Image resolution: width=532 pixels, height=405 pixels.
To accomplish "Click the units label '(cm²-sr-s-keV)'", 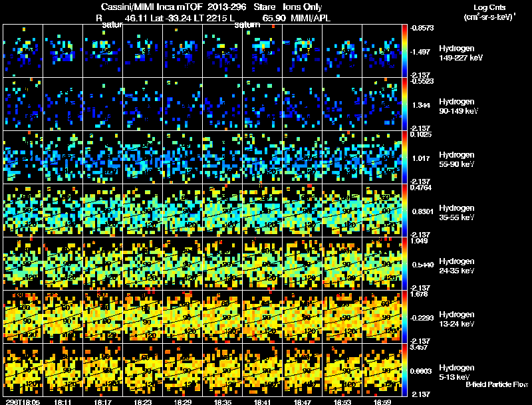I will pos(489,17).
